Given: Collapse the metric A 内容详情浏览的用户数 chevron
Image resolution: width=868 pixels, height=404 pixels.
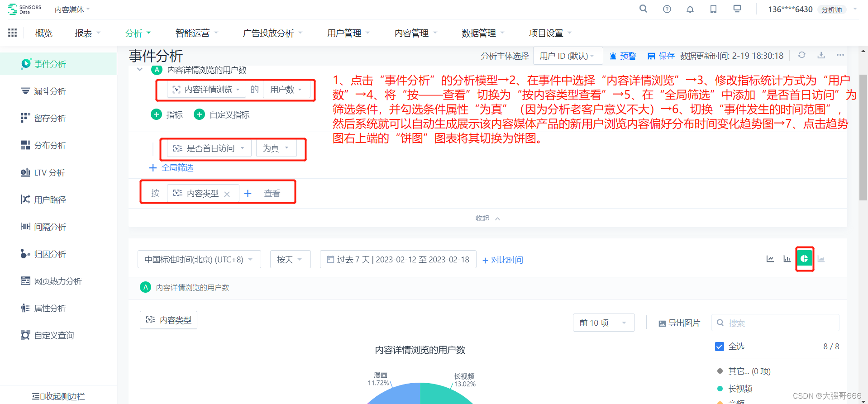Looking at the screenshot, I should (140, 70).
